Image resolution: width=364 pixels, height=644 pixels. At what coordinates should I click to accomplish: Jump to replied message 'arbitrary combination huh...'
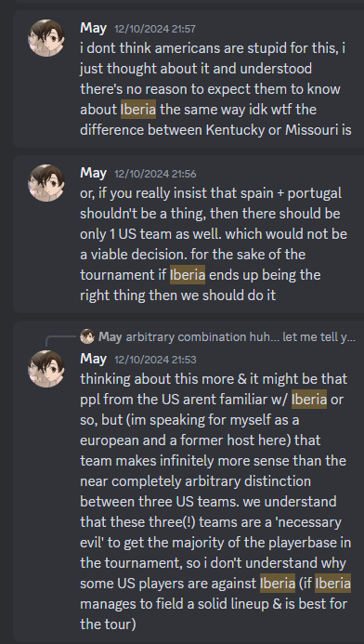click(240, 336)
